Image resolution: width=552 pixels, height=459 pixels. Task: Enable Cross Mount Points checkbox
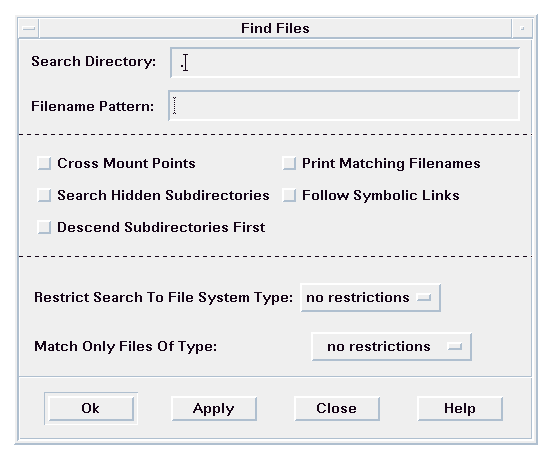coord(44,164)
